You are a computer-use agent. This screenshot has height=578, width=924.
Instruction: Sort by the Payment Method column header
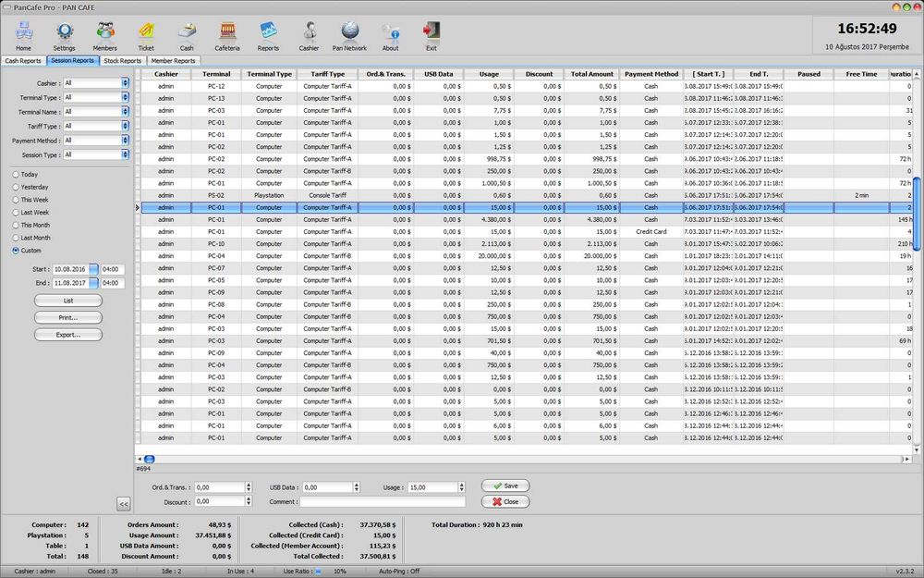(x=651, y=74)
